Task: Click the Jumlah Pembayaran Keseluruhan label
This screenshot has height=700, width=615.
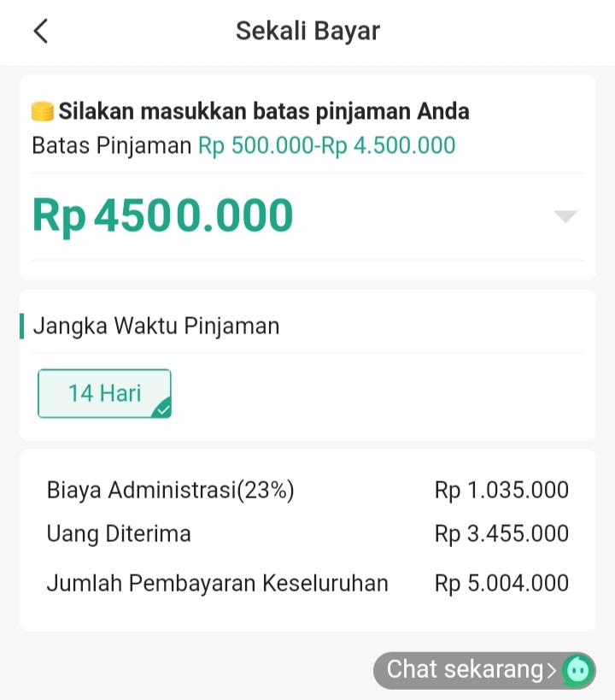Action: (x=217, y=583)
